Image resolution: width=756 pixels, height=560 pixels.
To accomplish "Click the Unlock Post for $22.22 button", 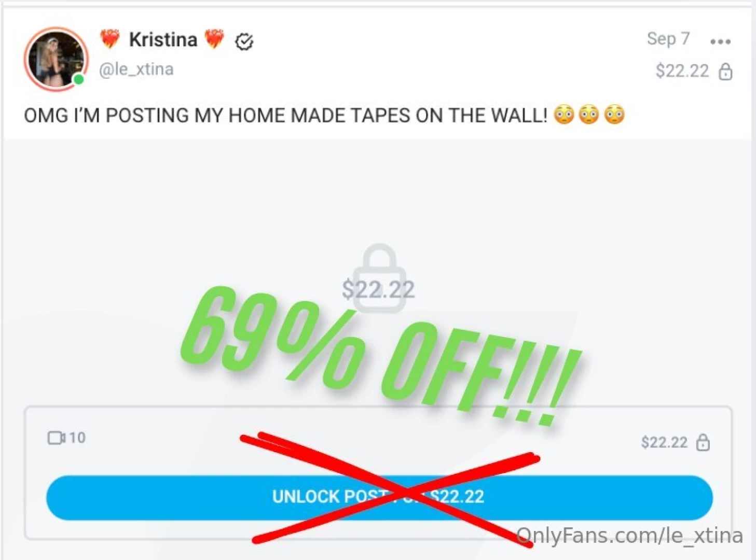I will pos(379,497).
